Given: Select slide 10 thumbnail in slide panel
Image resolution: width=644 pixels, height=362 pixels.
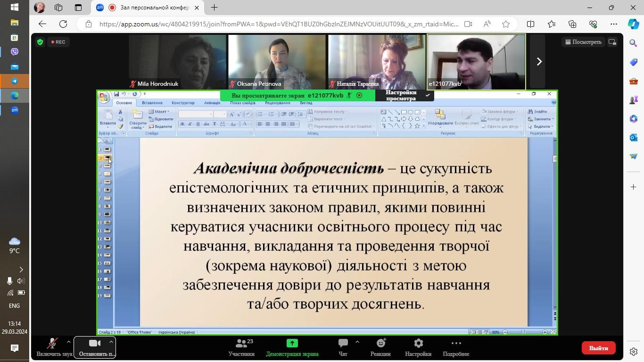Looking at the screenshot, I should tap(107, 222).
